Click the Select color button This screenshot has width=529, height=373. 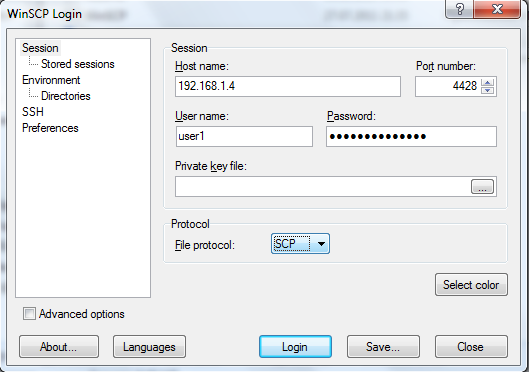point(471,285)
